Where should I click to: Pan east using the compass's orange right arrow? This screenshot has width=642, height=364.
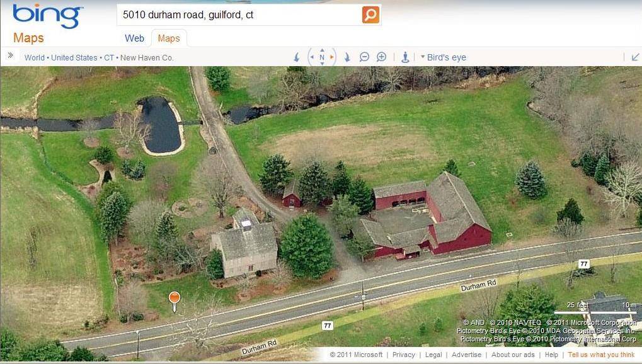[x=331, y=57]
